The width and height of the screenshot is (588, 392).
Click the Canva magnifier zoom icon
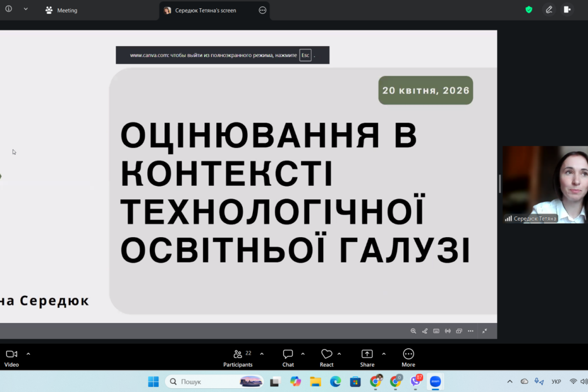(x=413, y=331)
